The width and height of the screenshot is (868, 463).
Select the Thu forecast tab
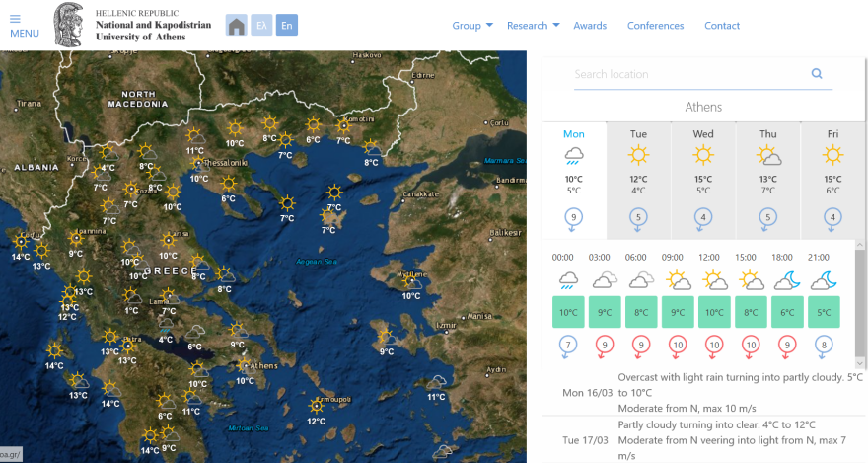coord(767,178)
